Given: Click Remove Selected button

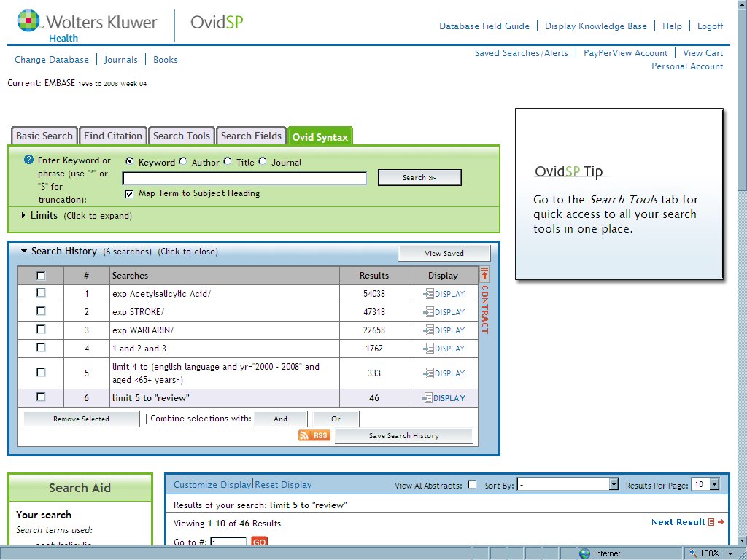Looking at the screenshot, I should click(81, 419).
